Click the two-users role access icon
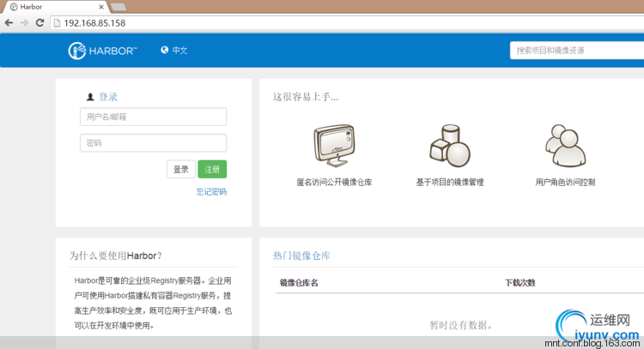 [566, 146]
